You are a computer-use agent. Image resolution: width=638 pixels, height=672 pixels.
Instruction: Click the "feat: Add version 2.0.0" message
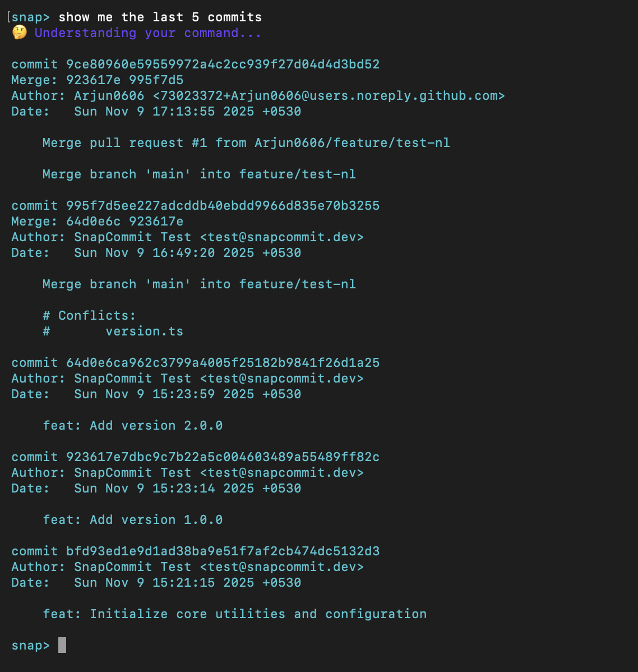[133, 425]
